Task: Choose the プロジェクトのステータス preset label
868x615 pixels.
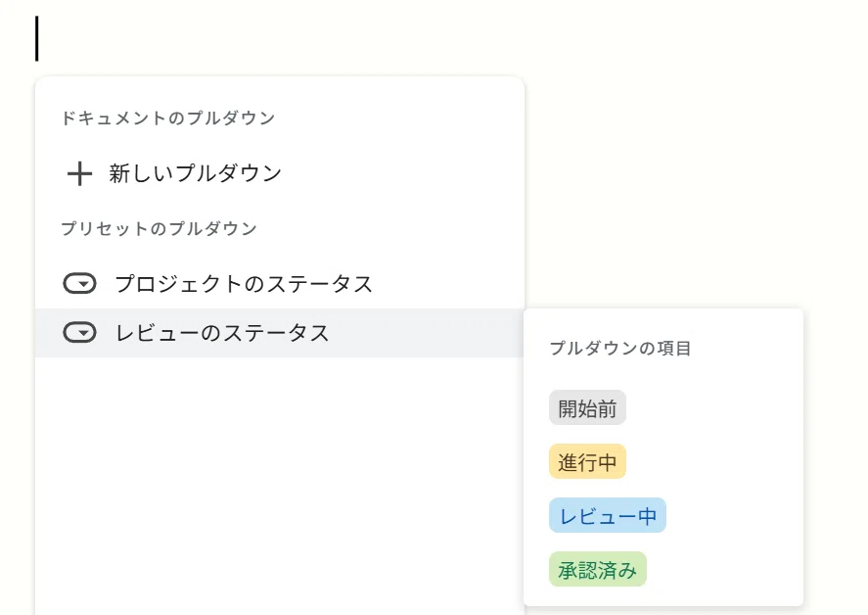Action: (244, 284)
